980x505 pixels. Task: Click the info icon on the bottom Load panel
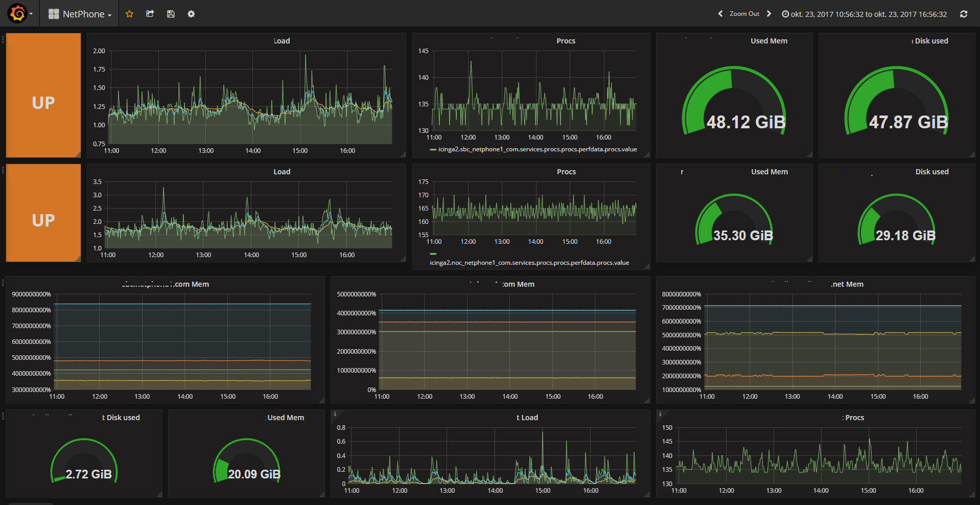(335, 414)
